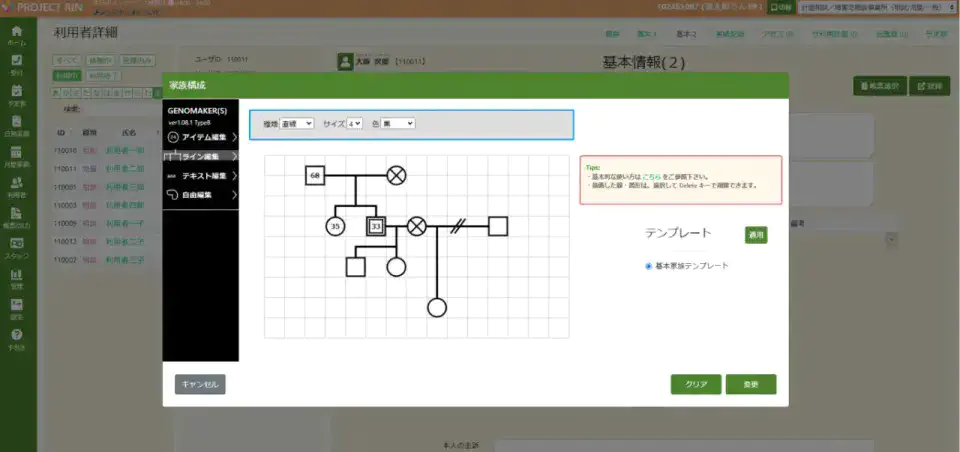Click the search field above the user list
The image size is (960, 452).
coord(122,109)
